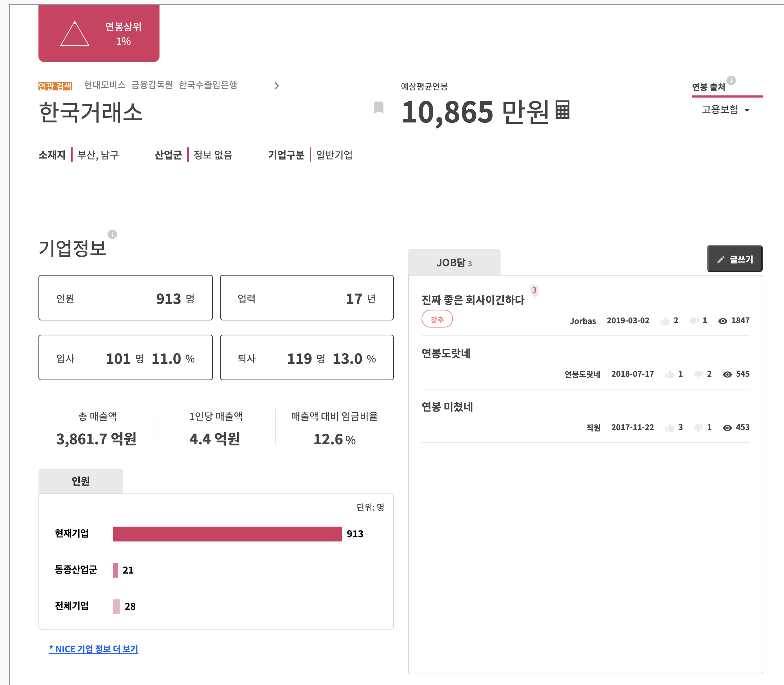Bookmark the 한국거래소 company
Screen dimensions: 784x685
[378, 108]
